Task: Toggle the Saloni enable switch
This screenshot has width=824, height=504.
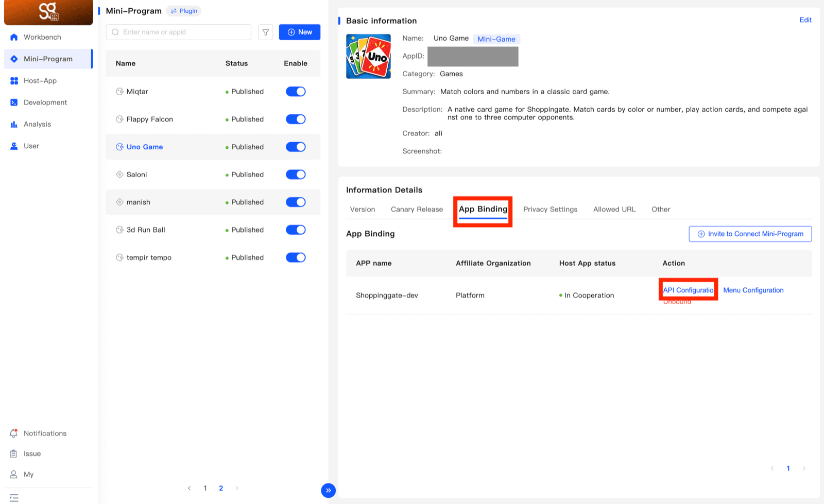Action: point(296,175)
